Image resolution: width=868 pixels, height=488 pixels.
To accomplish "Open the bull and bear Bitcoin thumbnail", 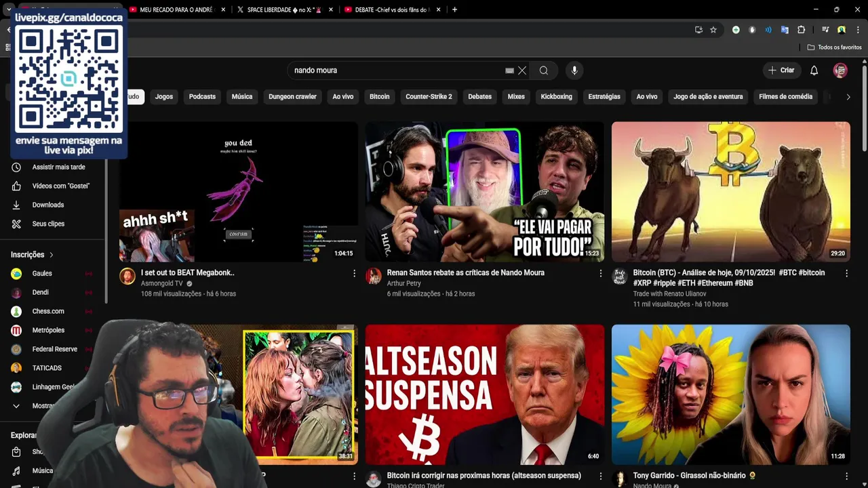I will 731,192.
